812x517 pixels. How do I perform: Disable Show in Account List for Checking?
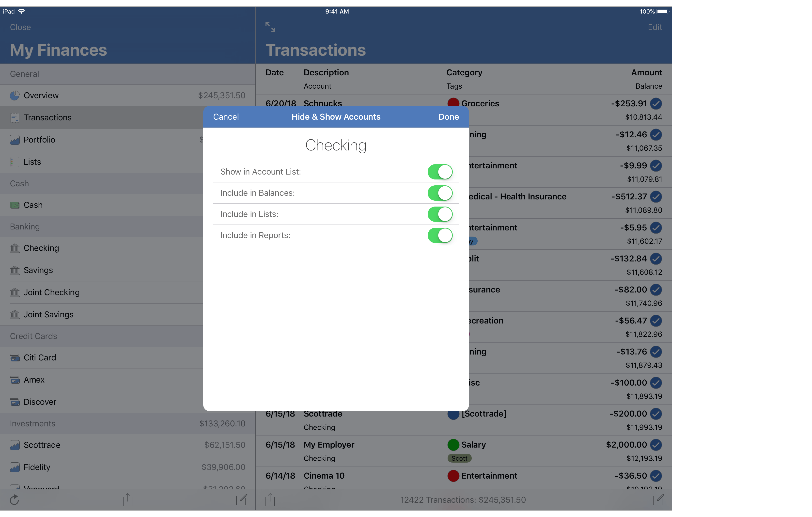click(440, 172)
